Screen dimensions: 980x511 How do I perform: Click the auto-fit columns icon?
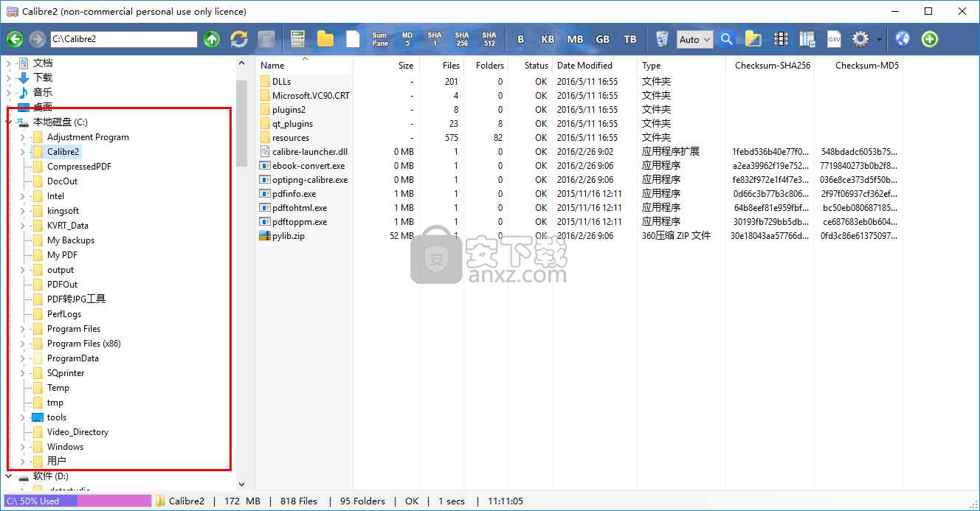781,39
